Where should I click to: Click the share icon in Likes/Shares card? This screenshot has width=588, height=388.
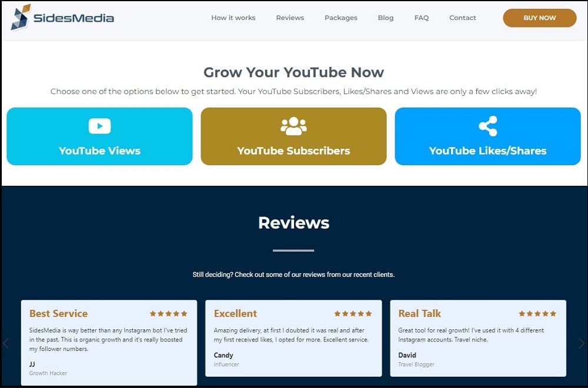click(488, 126)
